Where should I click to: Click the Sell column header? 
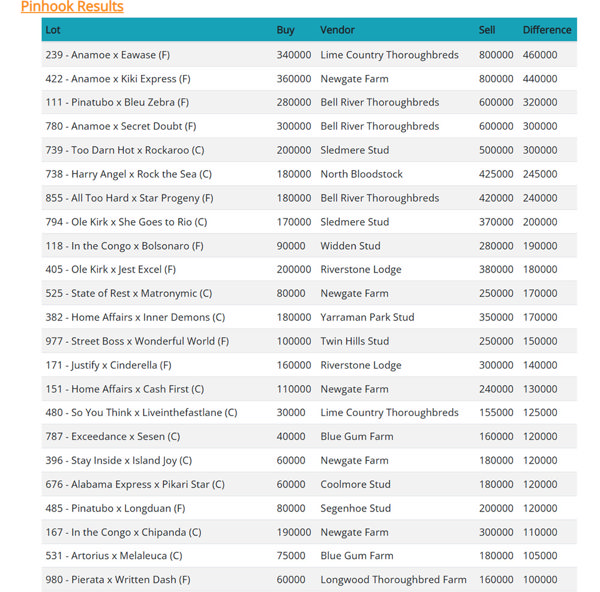coord(487,30)
